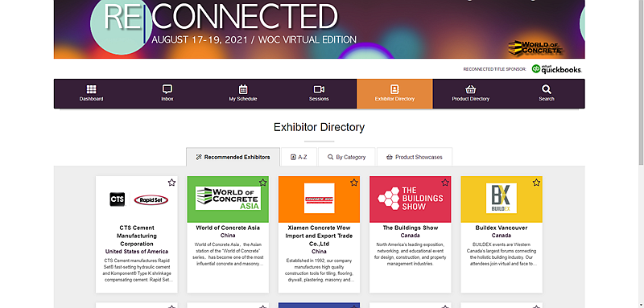Open CTS Cement Manufacturing Corporation title link
644x308 pixels.
(x=137, y=236)
